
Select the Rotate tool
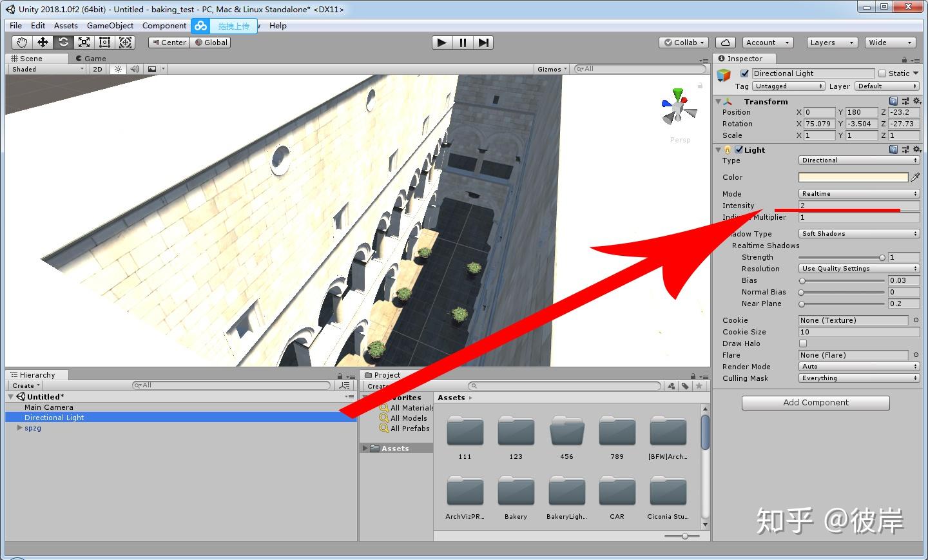[x=63, y=43]
